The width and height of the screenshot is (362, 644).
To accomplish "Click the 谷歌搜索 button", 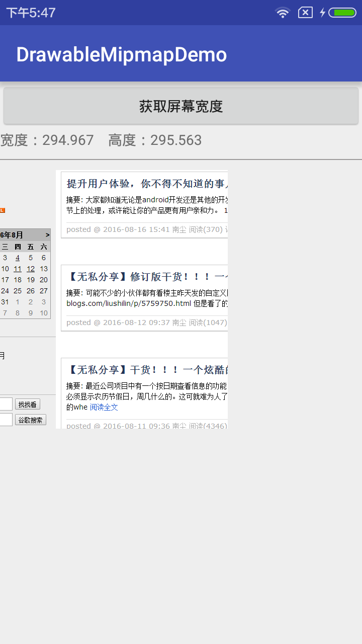I will [31, 420].
